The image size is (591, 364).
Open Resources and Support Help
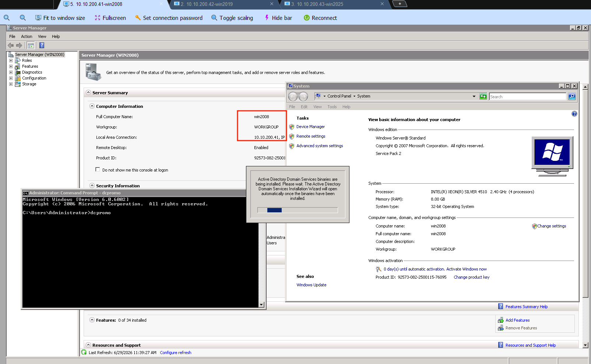(x=531, y=345)
